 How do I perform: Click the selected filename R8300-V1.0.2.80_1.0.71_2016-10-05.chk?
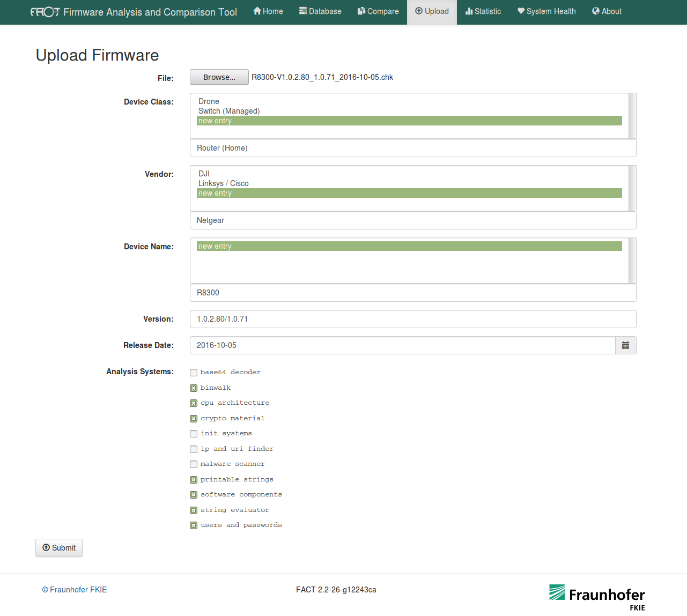click(322, 77)
